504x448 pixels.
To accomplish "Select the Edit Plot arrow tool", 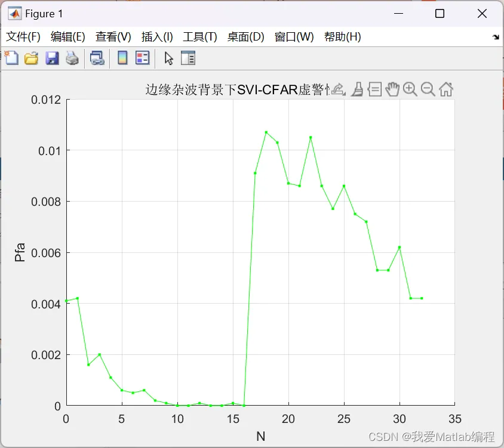I will 168,58.
